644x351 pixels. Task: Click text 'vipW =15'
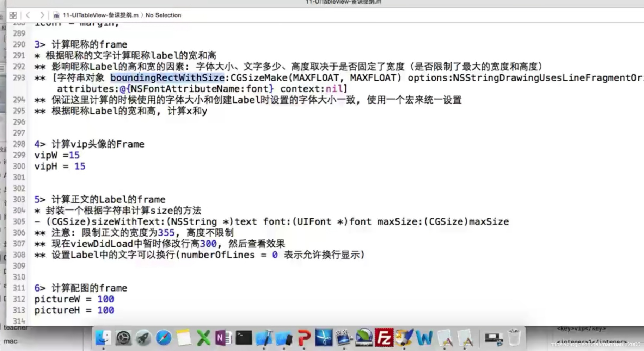tap(57, 155)
